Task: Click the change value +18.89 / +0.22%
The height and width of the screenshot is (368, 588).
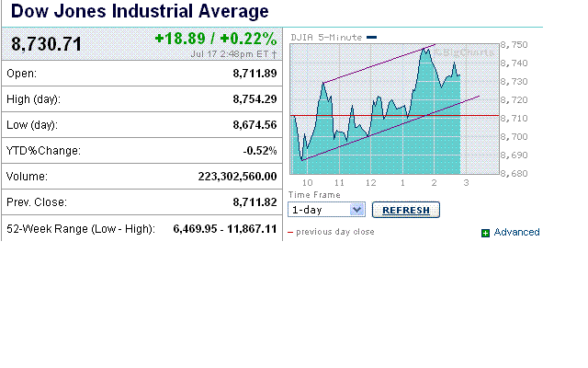Action: click(216, 39)
